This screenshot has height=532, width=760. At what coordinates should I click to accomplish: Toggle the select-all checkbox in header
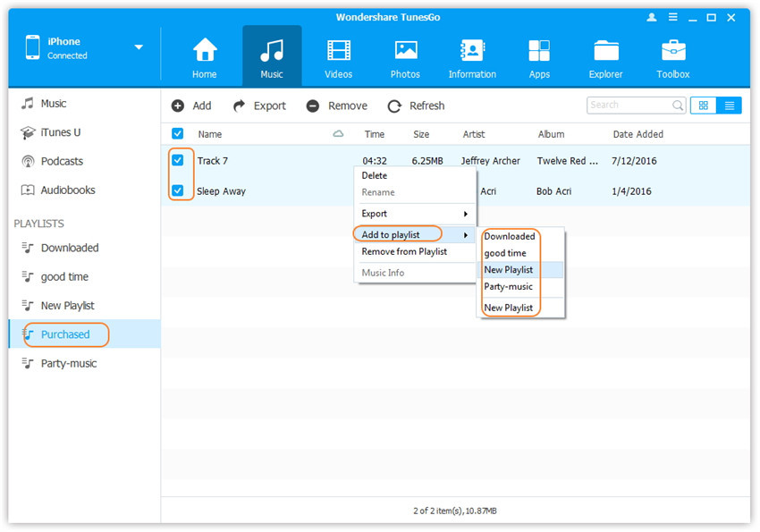tap(178, 134)
